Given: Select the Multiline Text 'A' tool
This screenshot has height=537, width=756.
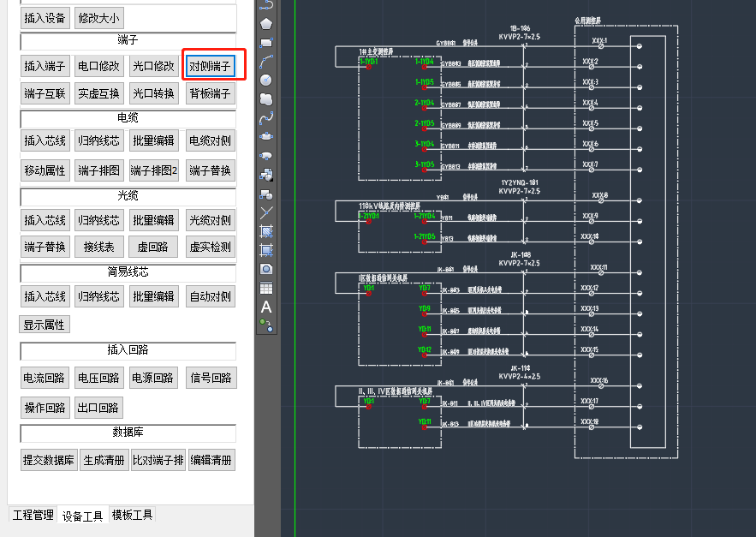Looking at the screenshot, I should [266, 307].
